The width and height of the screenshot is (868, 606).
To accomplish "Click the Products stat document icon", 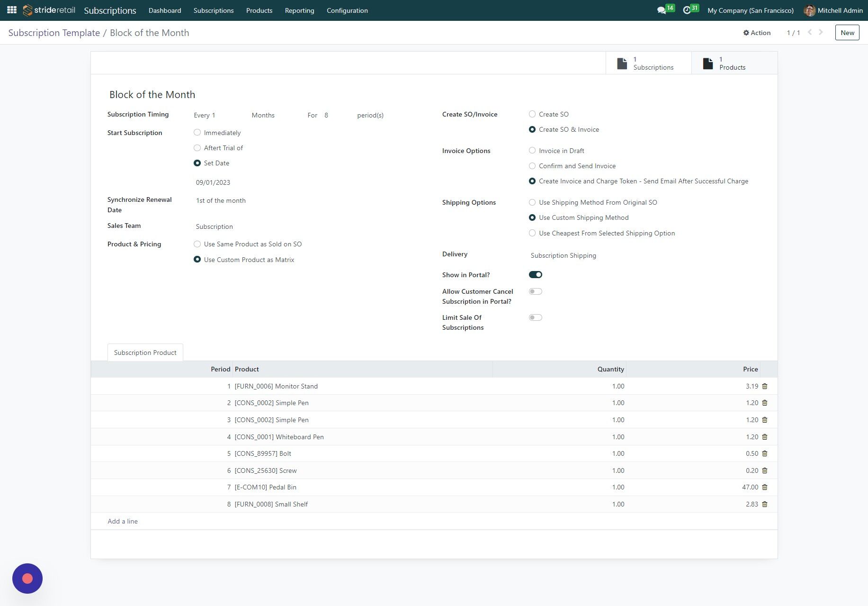I will 708,63.
